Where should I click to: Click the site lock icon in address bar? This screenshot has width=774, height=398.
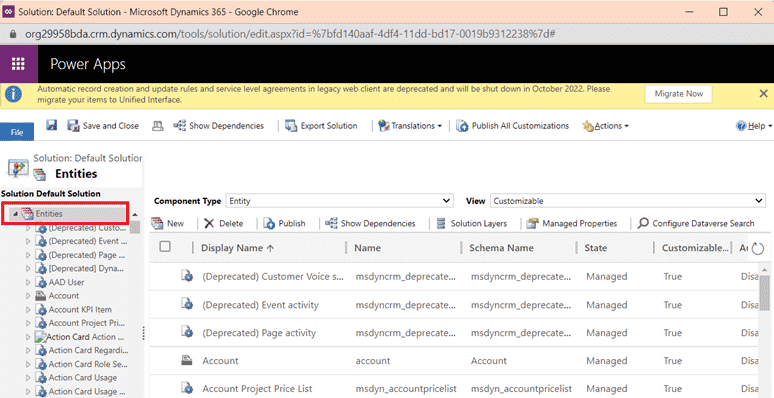pyautogui.click(x=13, y=34)
